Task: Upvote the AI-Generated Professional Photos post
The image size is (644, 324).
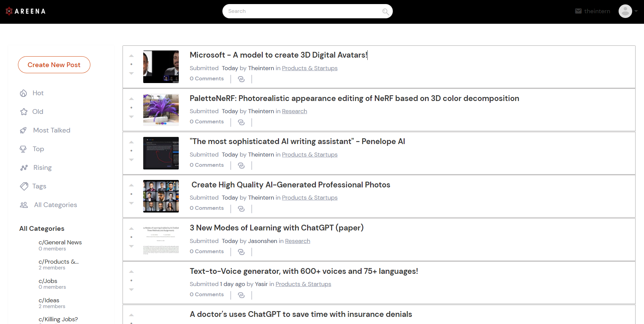Action: click(x=131, y=185)
